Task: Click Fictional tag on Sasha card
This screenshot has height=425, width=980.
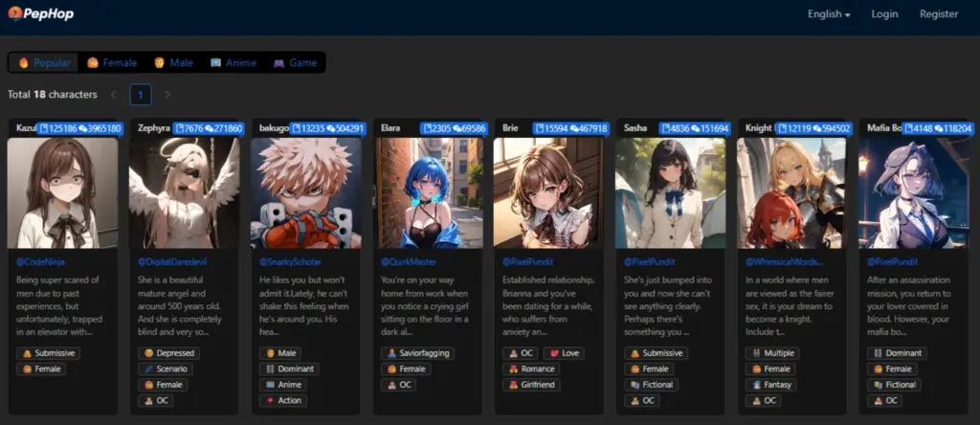Action: click(x=651, y=385)
